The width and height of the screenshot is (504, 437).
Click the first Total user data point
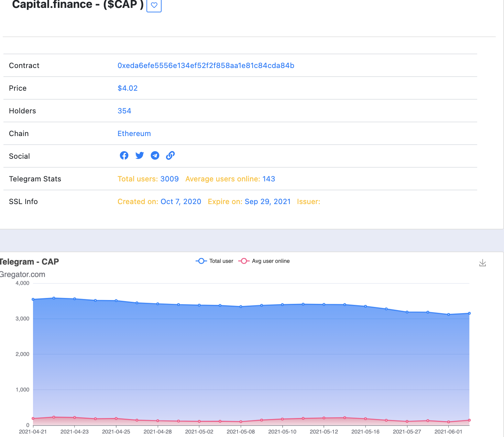point(33,299)
